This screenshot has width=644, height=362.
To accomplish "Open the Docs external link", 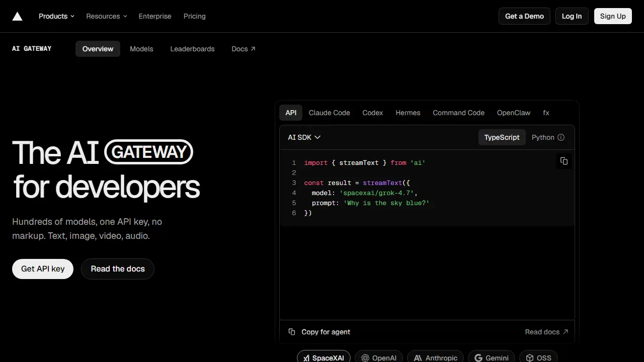I will 244,49.
